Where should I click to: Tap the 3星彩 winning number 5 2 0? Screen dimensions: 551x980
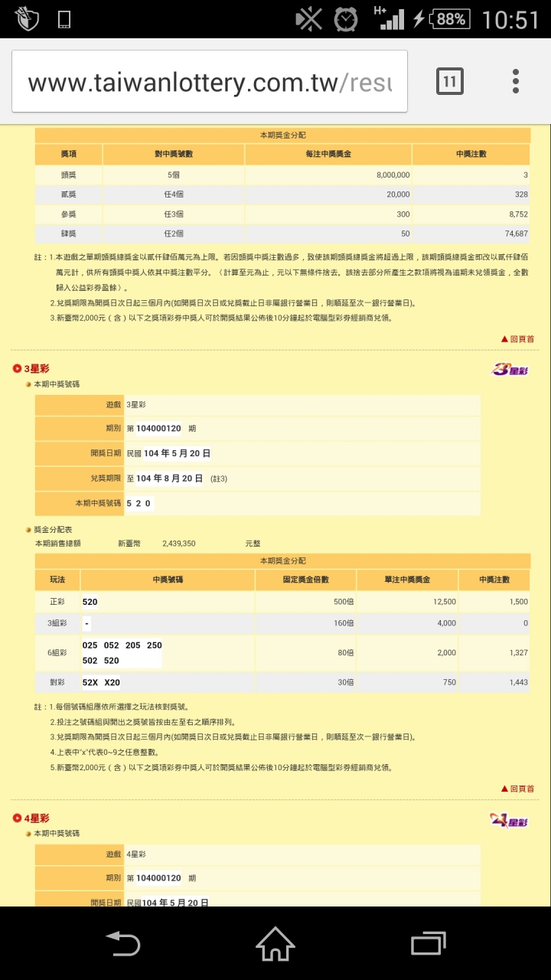click(x=139, y=504)
